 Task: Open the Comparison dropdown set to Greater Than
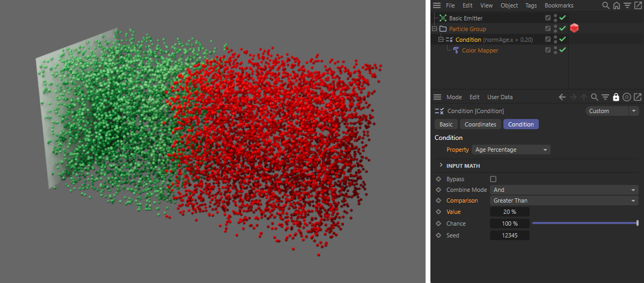[564, 200]
